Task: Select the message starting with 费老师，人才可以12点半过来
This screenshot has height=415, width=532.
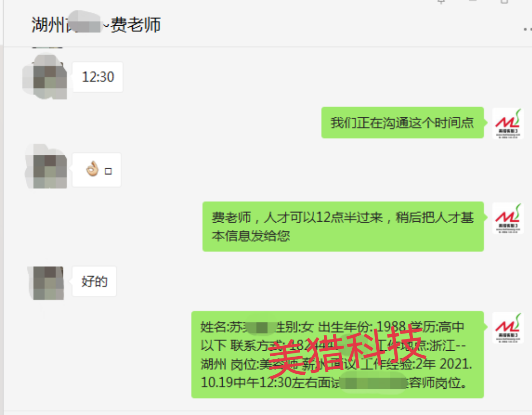Action: pos(343,226)
